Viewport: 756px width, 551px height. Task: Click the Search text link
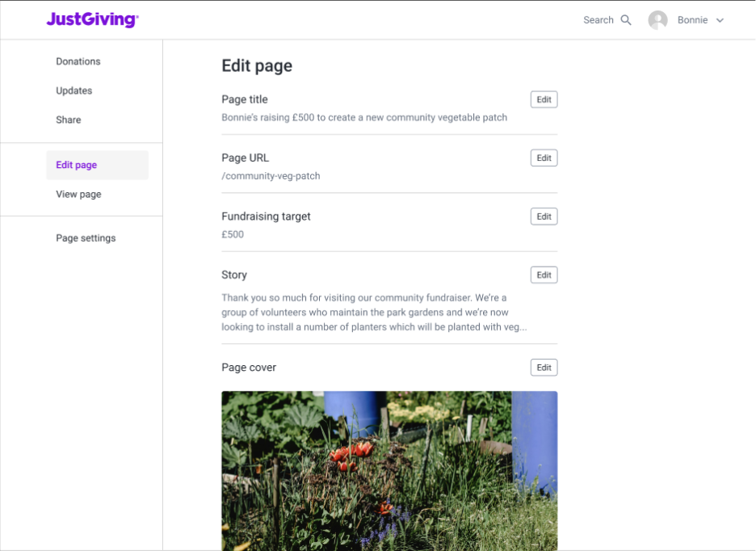pyautogui.click(x=598, y=20)
